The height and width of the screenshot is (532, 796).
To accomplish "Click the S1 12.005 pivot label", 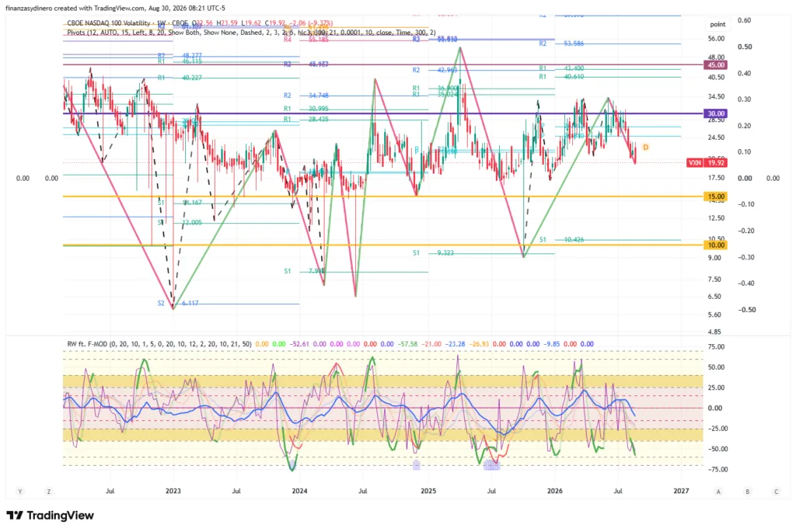I will tap(180, 222).
